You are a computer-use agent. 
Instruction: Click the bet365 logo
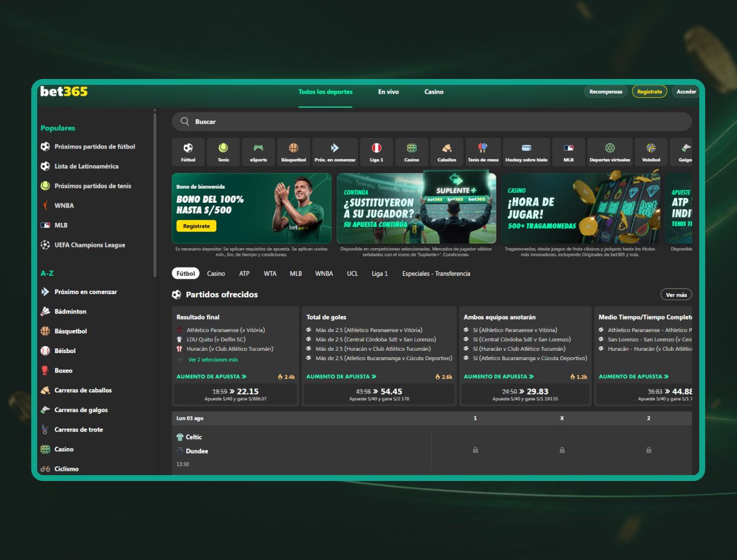[64, 91]
